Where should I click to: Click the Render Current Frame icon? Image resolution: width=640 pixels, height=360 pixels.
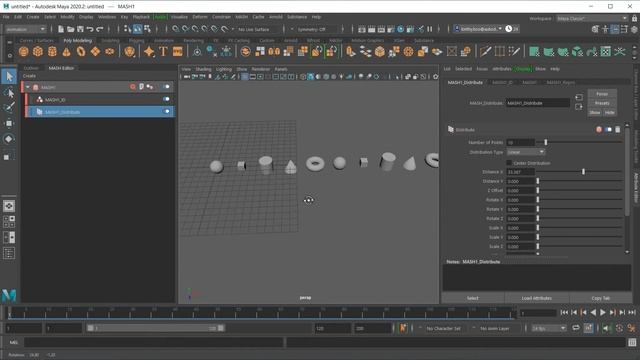coord(371,29)
